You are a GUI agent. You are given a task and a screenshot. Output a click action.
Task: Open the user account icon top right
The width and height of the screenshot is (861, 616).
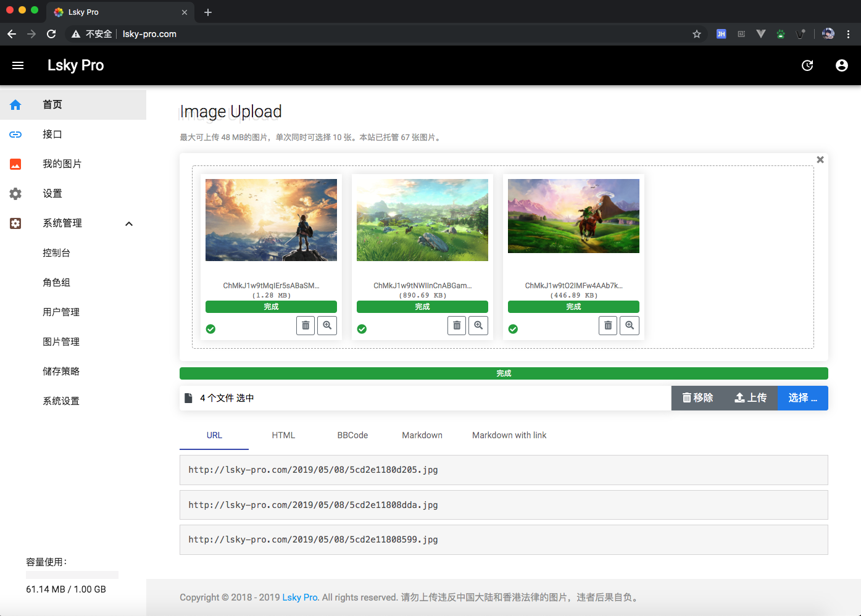click(842, 65)
